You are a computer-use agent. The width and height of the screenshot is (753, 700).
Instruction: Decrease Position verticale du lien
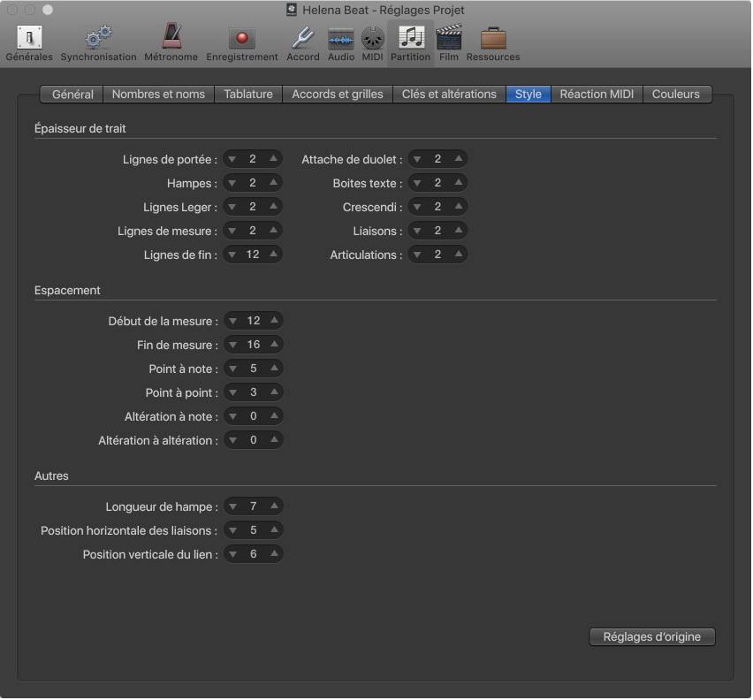[233, 554]
